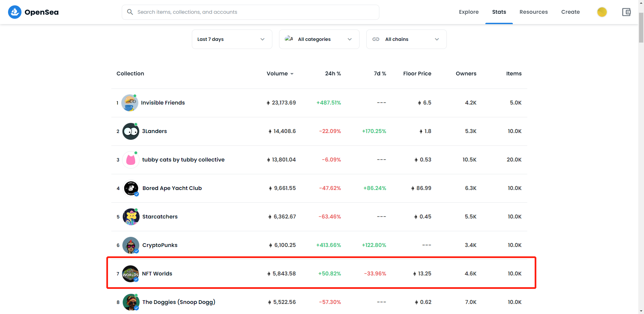
Task: Click the Bored Ape Yacht Club avatar
Action: click(131, 188)
